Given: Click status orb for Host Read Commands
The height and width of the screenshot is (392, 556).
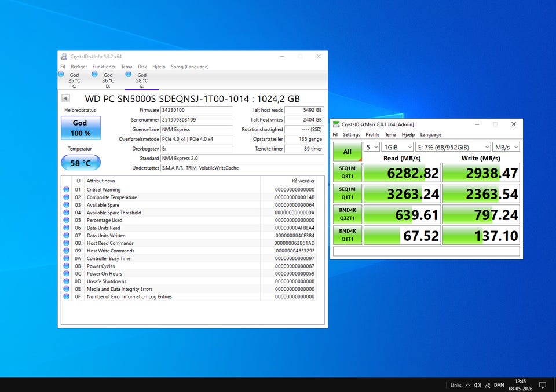Looking at the screenshot, I should [66, 243].
